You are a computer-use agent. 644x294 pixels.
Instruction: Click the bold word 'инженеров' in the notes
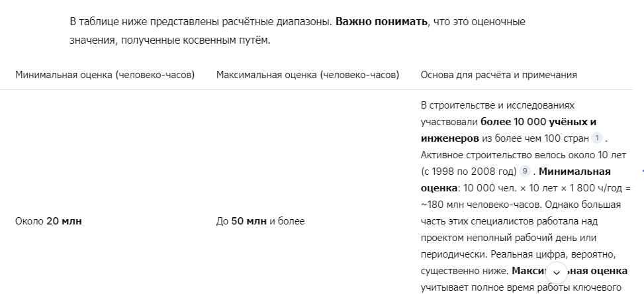(x=449, y=138)
